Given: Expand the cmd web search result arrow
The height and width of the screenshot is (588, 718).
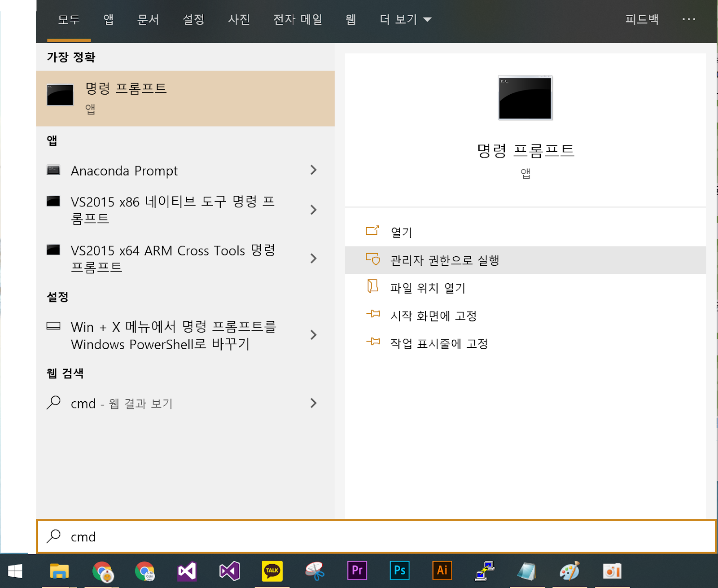Looking at the screenshot, I should [313, 403].
